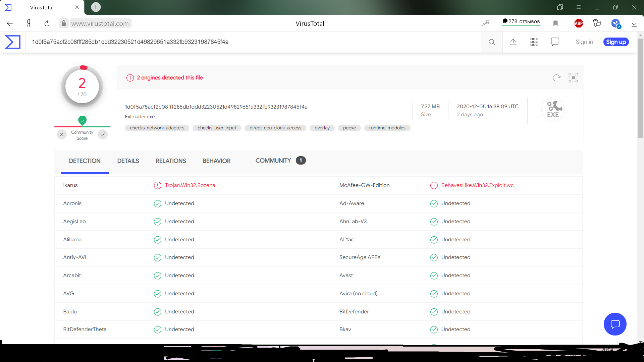This screenshot has width=644, height=362.
Task: Click the VirusTotal logo home icon
Action: pyautogui.click(x=12, y=42)
